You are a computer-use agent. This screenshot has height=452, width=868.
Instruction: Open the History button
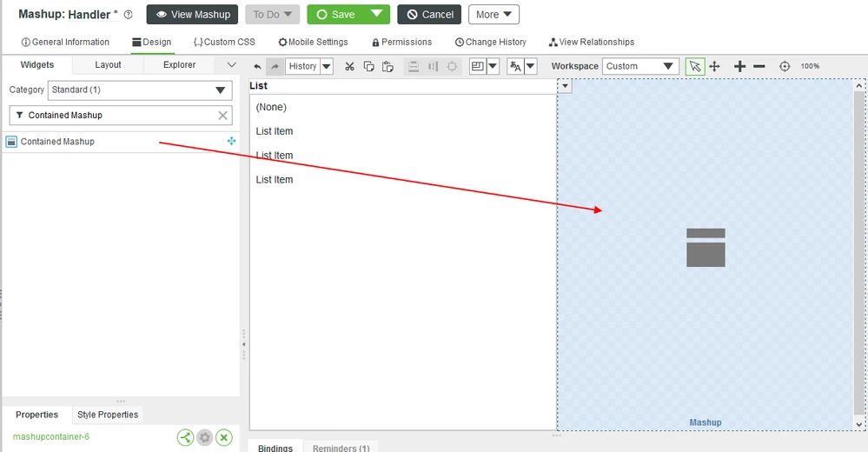coord(303,66)
